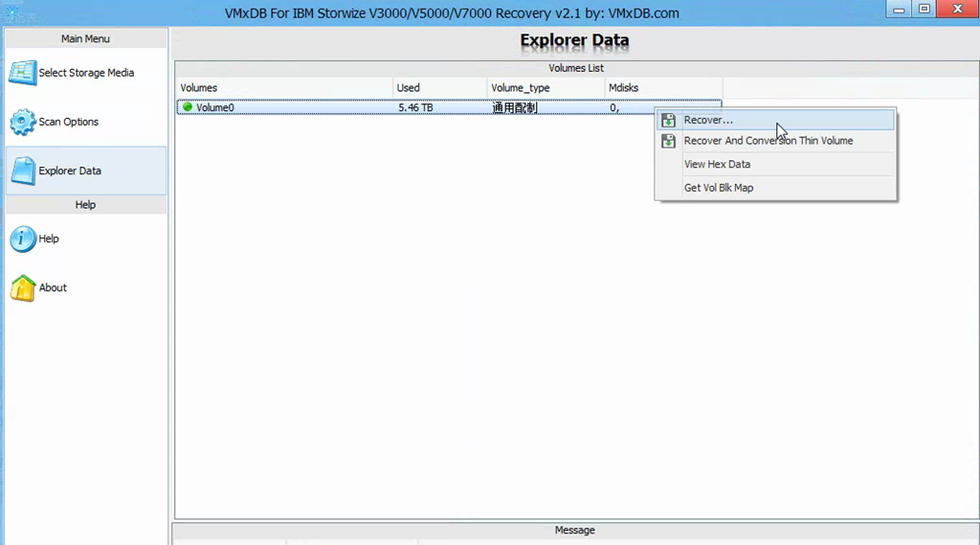Open Select Storage Media page
Screen dimensions: 980x545
point(86,73)
